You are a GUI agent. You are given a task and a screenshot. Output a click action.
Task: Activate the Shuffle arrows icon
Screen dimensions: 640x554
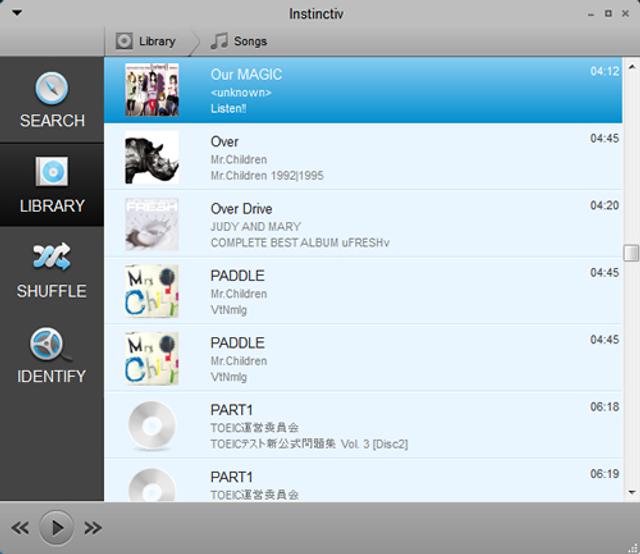tap(52, 256)
